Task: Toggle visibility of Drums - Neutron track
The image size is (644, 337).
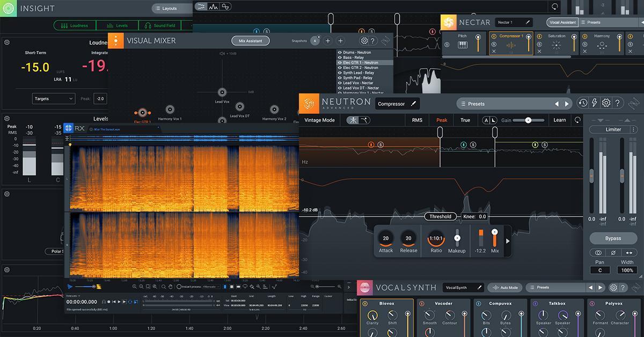Action: [x=339, y=53]
